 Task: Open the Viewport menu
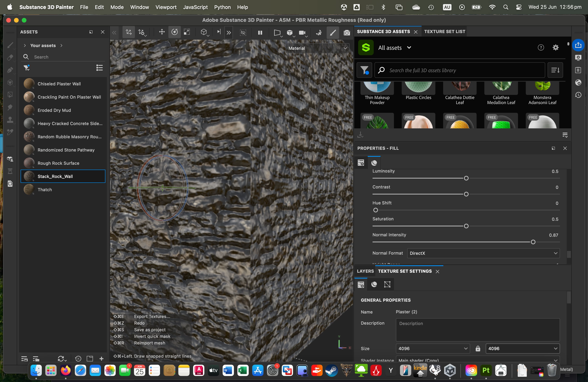(x=166, y=7)
